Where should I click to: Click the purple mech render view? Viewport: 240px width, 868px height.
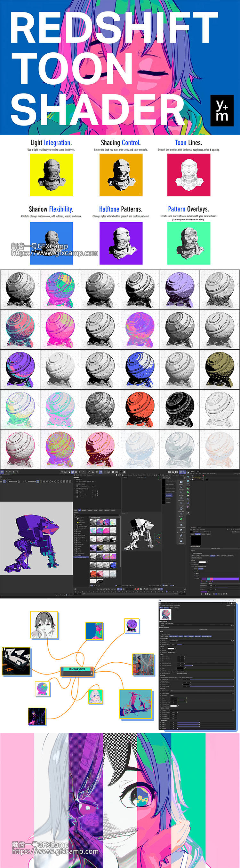36,538
